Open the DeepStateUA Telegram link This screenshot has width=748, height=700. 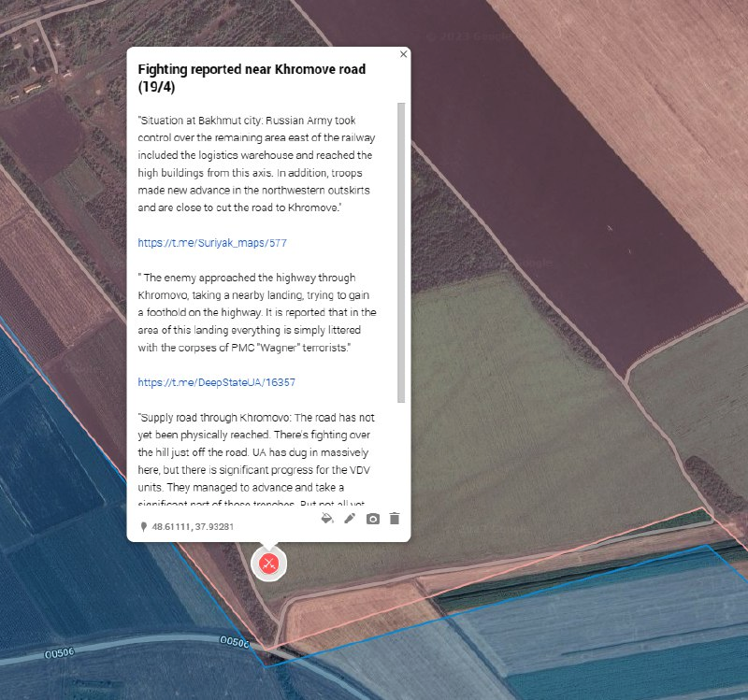[x=217, y=382]
